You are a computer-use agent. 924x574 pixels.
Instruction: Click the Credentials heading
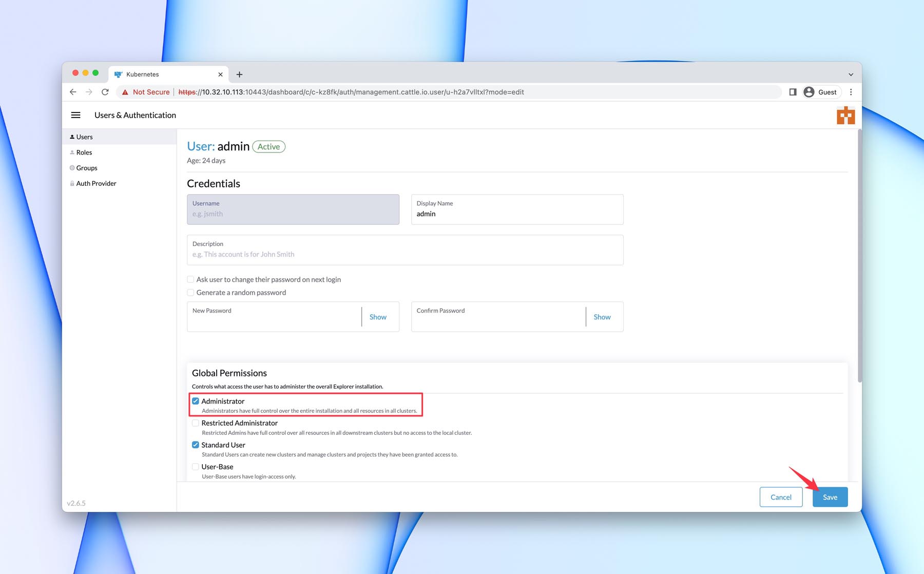coord(214,184)
